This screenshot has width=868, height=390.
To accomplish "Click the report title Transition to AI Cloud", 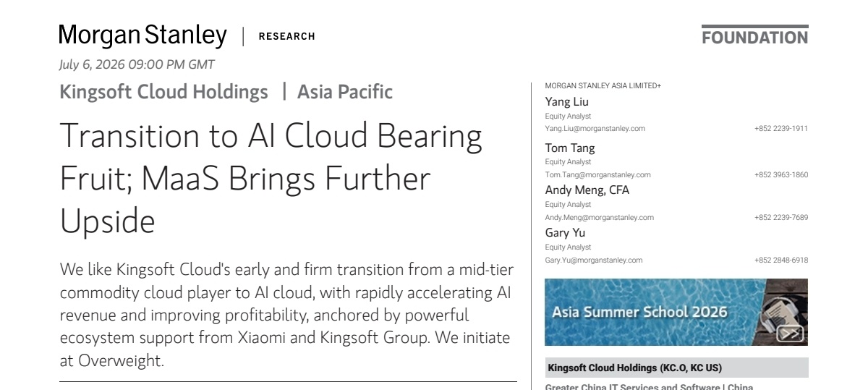I will 271,178.
